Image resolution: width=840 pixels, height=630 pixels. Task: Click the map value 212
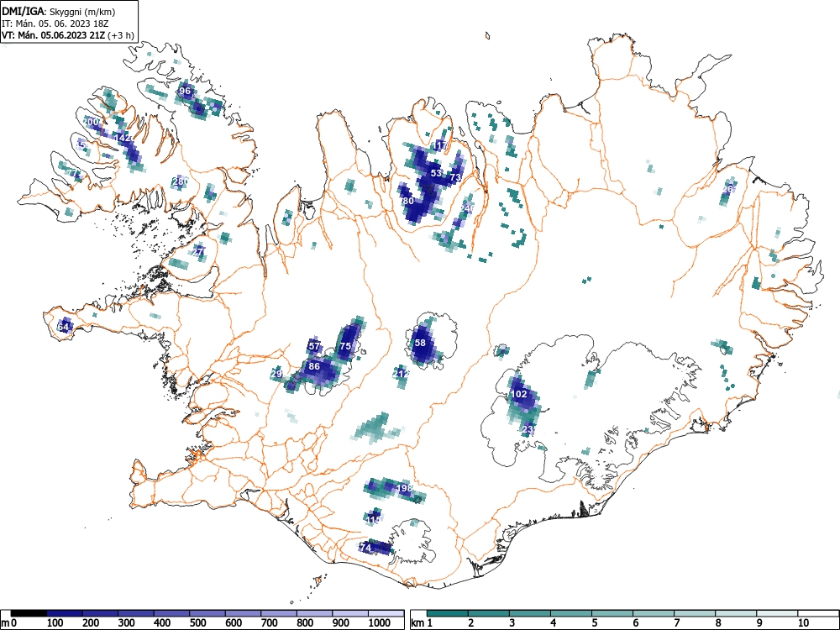click(x=402, y=374)
